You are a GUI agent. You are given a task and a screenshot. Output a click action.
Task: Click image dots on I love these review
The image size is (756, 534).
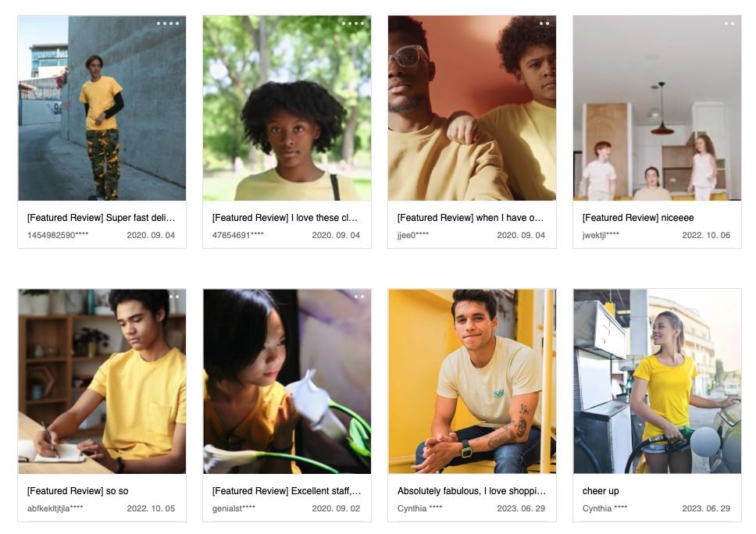click(x=353, y=23)
